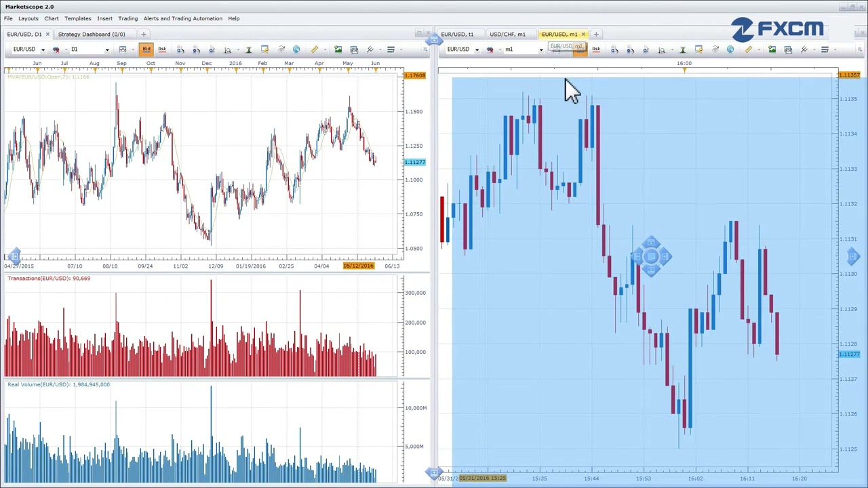Viewport: 868px width, 488px height.
Task: Click second trade markers icon in left chart toolbar
Action: point(196,49)
